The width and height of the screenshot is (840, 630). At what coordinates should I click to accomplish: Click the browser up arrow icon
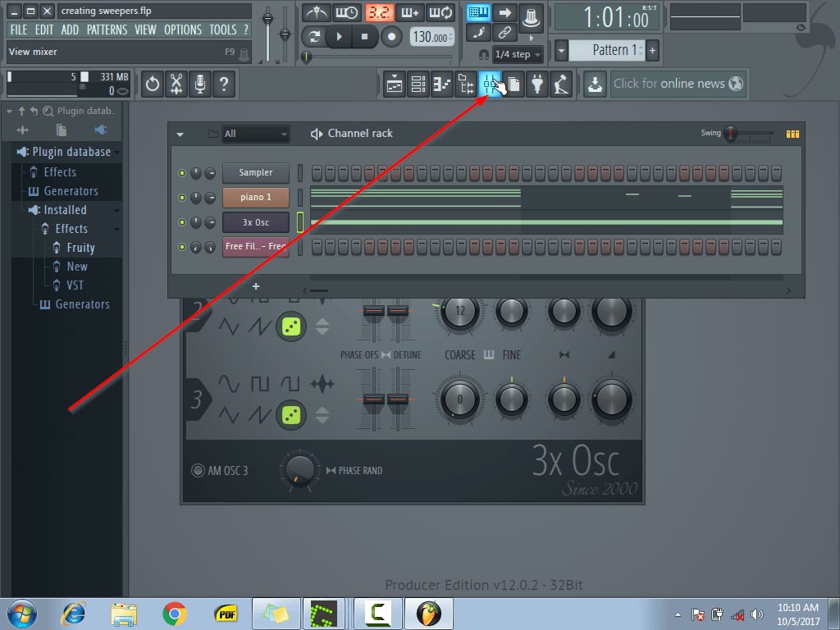point(21,111)
